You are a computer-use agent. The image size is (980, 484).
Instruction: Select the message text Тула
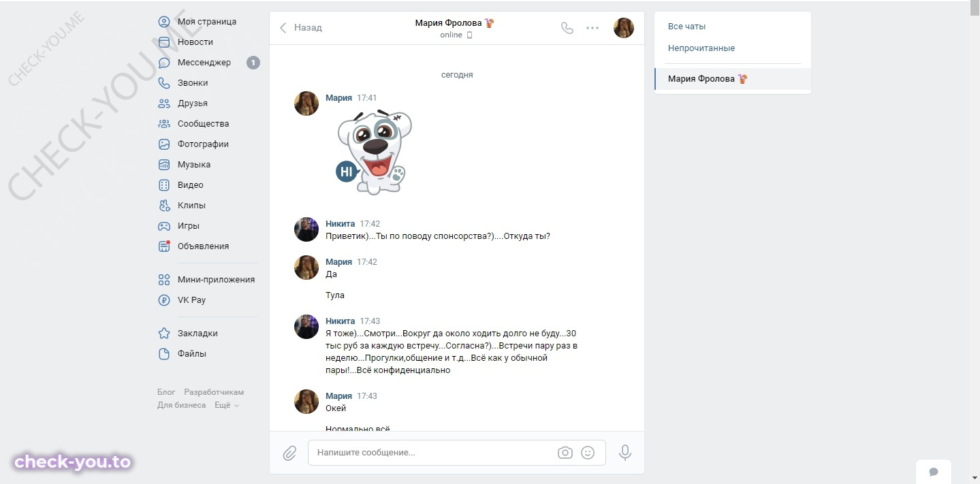pyautogui.click(x=335, y=295)
